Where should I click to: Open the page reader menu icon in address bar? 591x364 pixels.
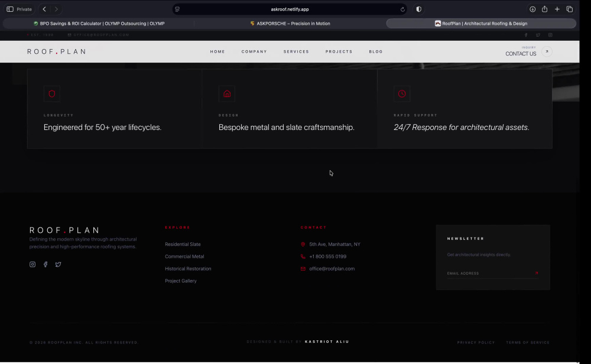pos(177,9)
